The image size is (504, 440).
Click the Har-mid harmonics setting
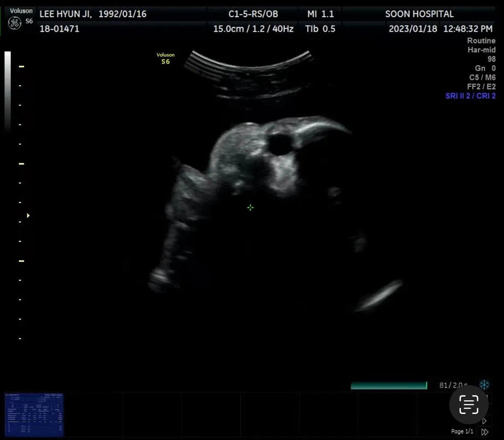click(481, 50)
